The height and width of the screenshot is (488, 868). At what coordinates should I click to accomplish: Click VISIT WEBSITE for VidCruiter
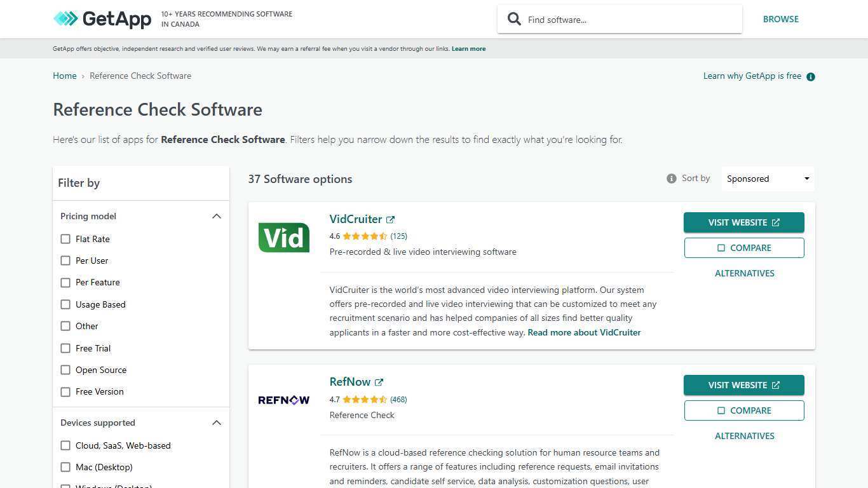pos(743,222)
